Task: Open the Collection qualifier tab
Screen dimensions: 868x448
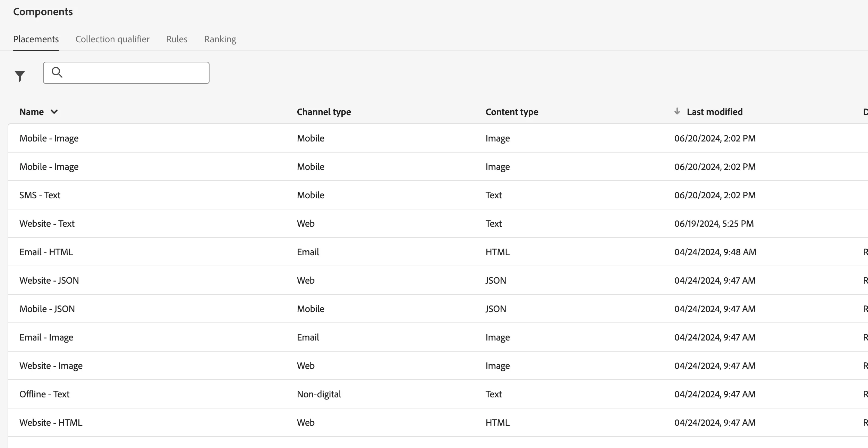Action: tap(112, 39)
